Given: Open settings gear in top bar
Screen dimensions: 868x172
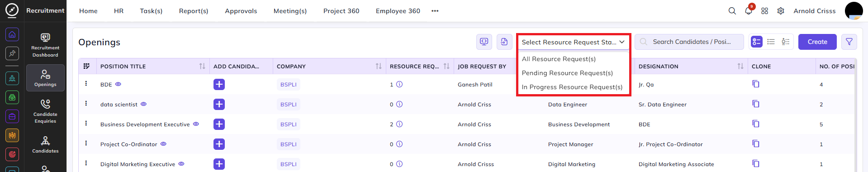Looking at the screenshot, I should (x=781, y=11).
